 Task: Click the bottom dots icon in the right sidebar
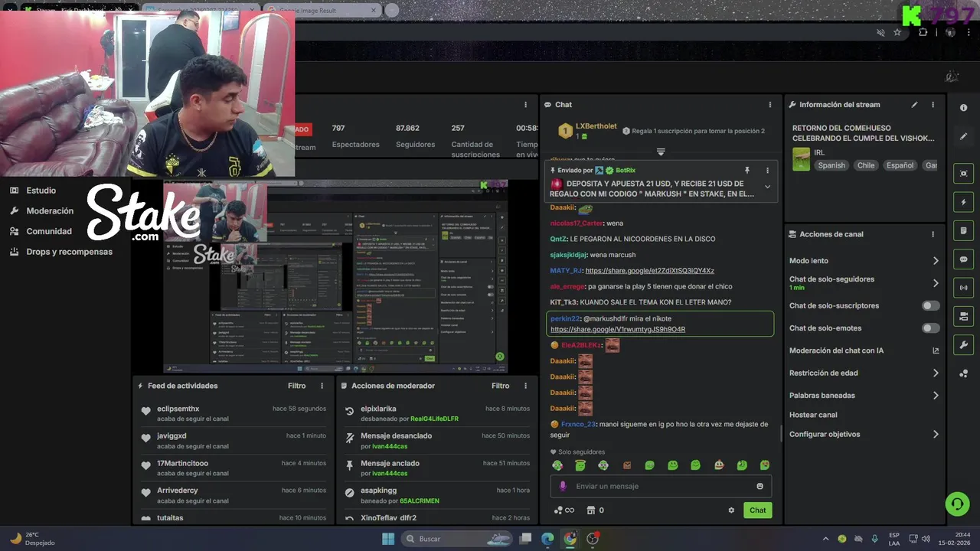click(x=963, y=373)
